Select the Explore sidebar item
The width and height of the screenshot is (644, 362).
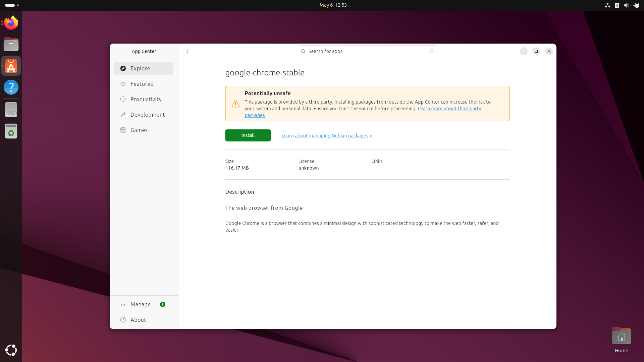point(144,68)
